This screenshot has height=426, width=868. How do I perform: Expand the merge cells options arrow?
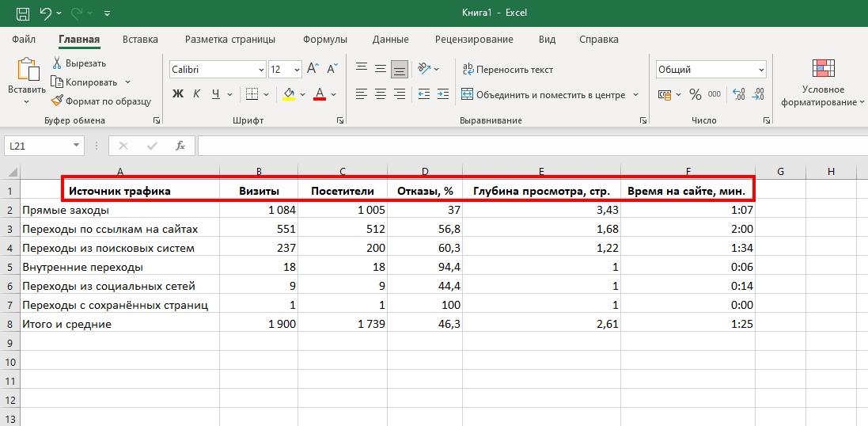click(x=635, y=95)
